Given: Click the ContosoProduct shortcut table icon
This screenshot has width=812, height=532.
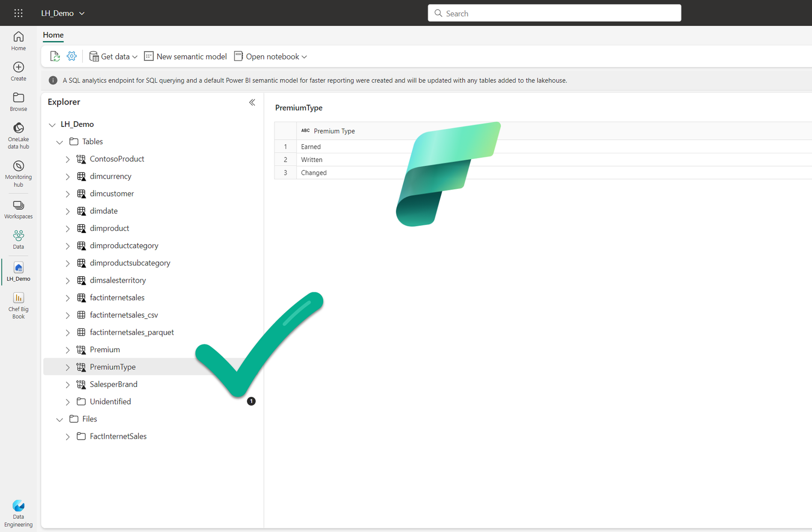Looking at the screenshot, I should (81, 159).
